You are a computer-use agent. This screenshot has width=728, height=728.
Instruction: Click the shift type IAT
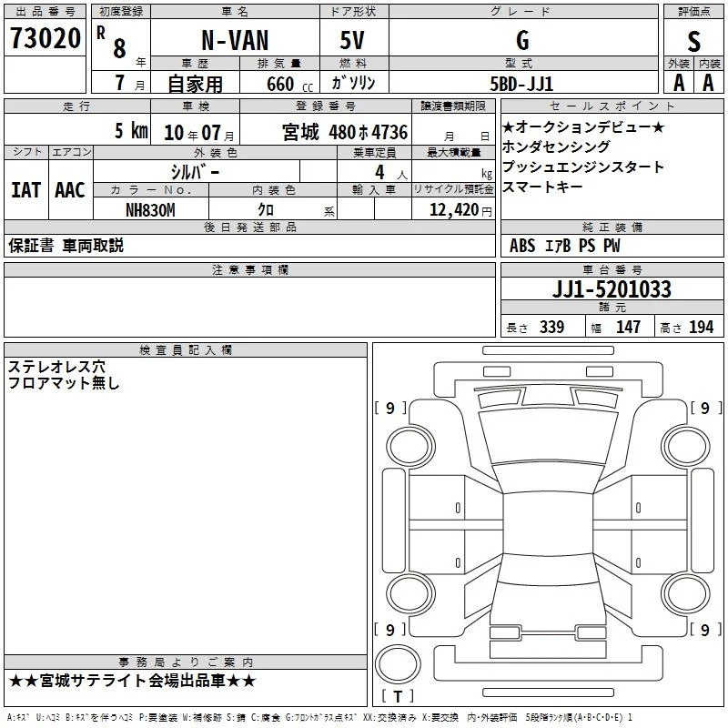click(x=26, y=190)
